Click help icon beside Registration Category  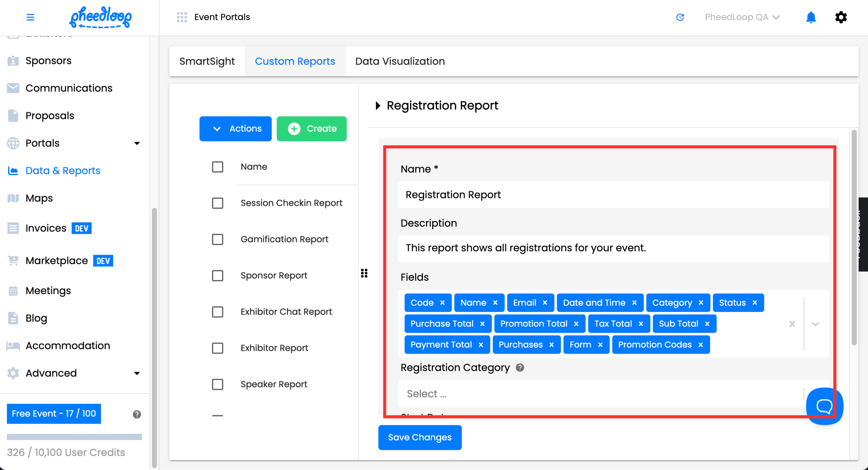point(519,368)
